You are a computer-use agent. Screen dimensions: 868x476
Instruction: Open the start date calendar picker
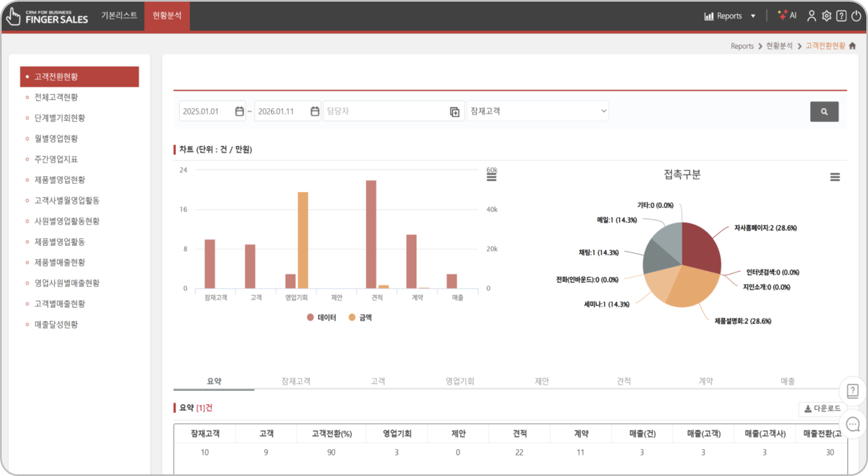pyautogui.click(x=239, y=111)
